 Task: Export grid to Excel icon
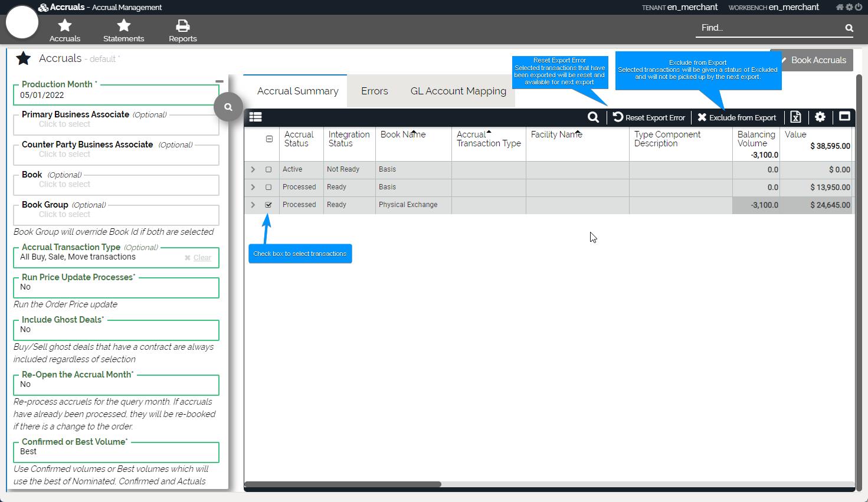[795, 117]
